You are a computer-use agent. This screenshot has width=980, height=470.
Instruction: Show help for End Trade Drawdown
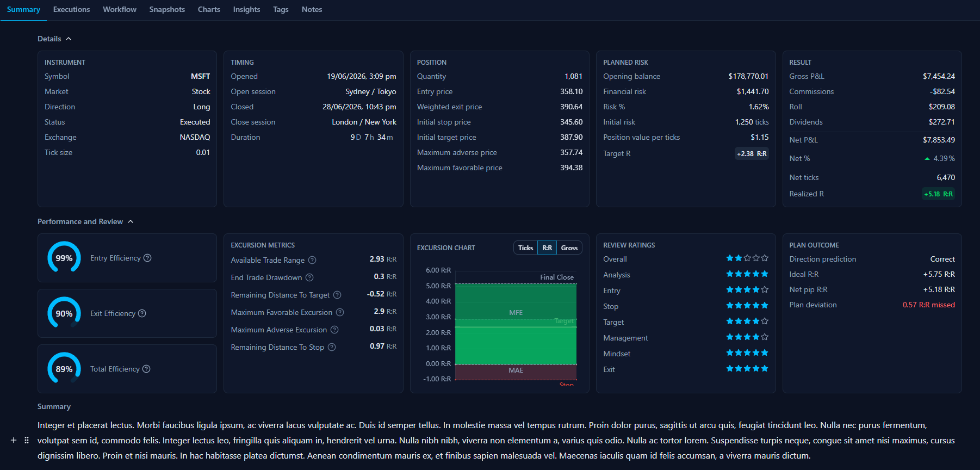coord(309,277)
